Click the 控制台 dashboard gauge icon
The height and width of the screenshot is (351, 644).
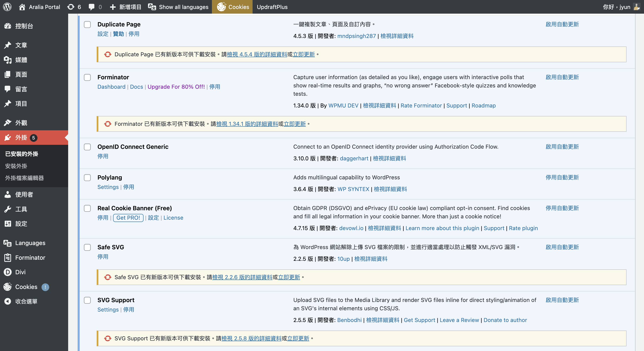8,26
